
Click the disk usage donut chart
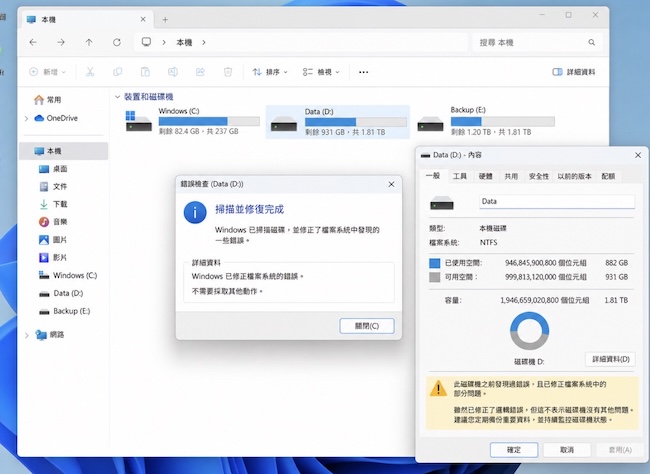[529, 331]
